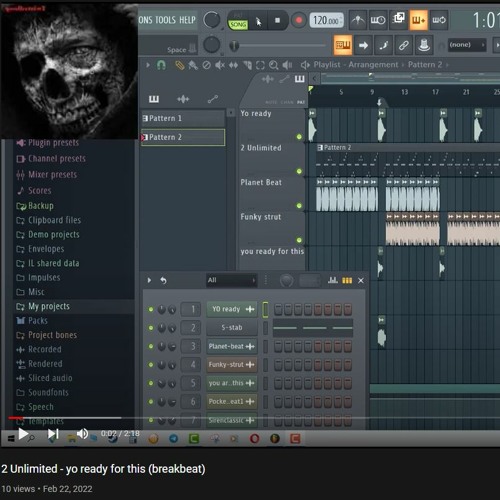
Task: Expand Backup folder in browser
Action: (x=35, y=206)
